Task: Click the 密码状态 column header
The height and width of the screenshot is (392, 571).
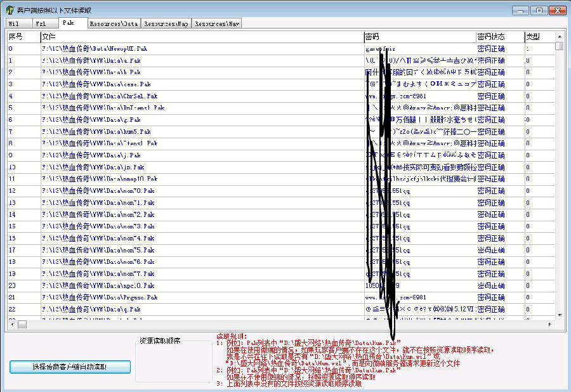Action: click(501, 37)
